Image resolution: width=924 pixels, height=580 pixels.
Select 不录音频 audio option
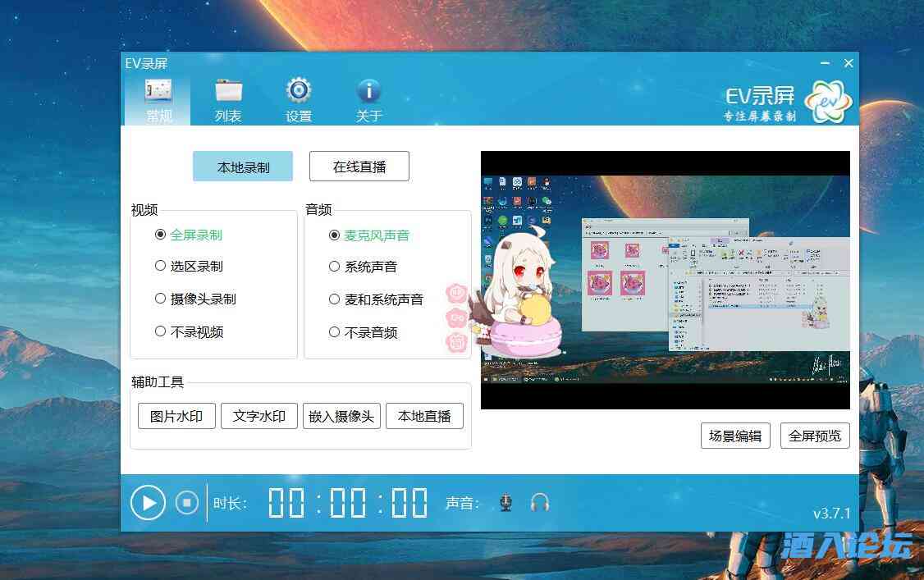tap(363, 333)
